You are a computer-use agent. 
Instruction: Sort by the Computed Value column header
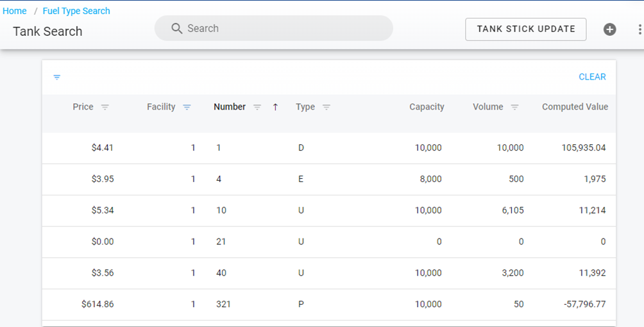click(575, 107)
